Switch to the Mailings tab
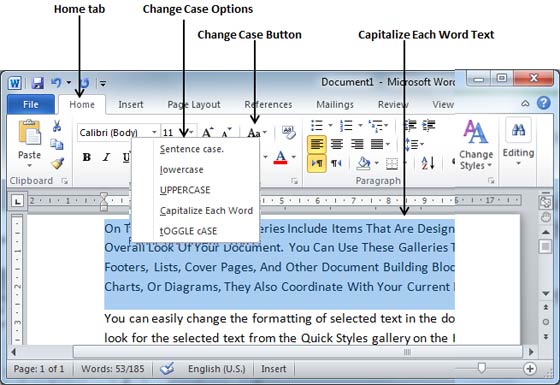Image resolution: width=560 pixels, height=385 pixels. [x=335, y=104]
